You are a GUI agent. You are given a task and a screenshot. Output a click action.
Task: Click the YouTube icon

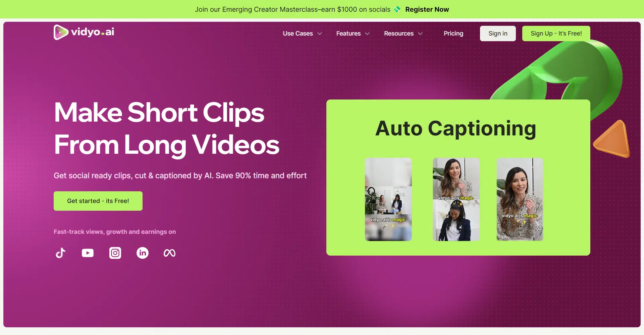point(88,253)
